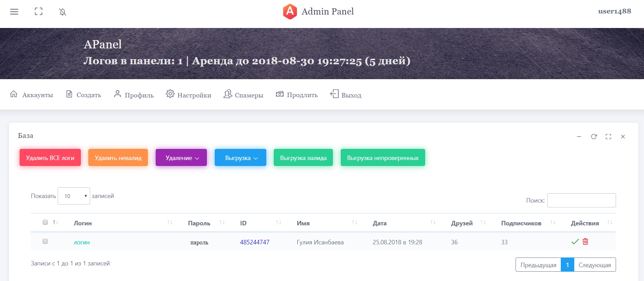Click the Выгрузка непроверенных button

pos(383,158)
